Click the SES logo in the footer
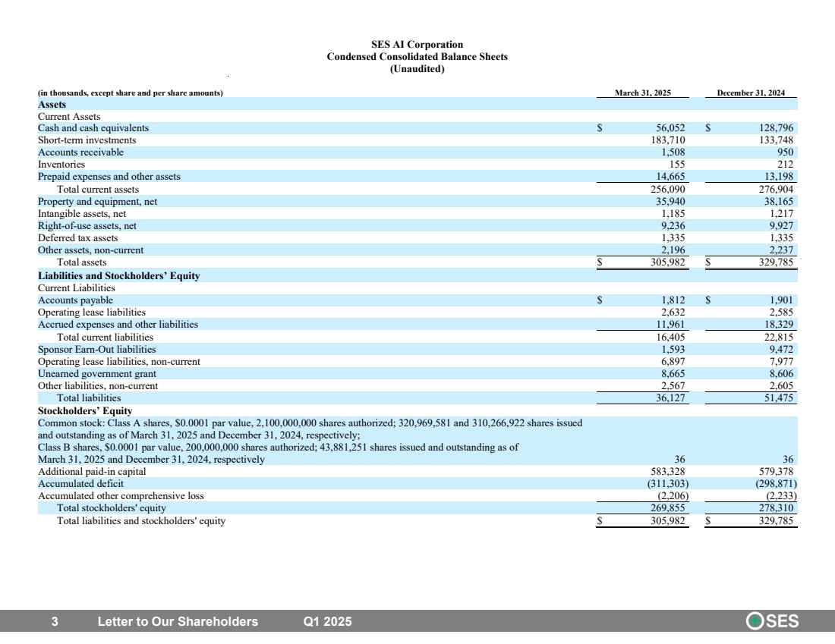 (772, 621)
